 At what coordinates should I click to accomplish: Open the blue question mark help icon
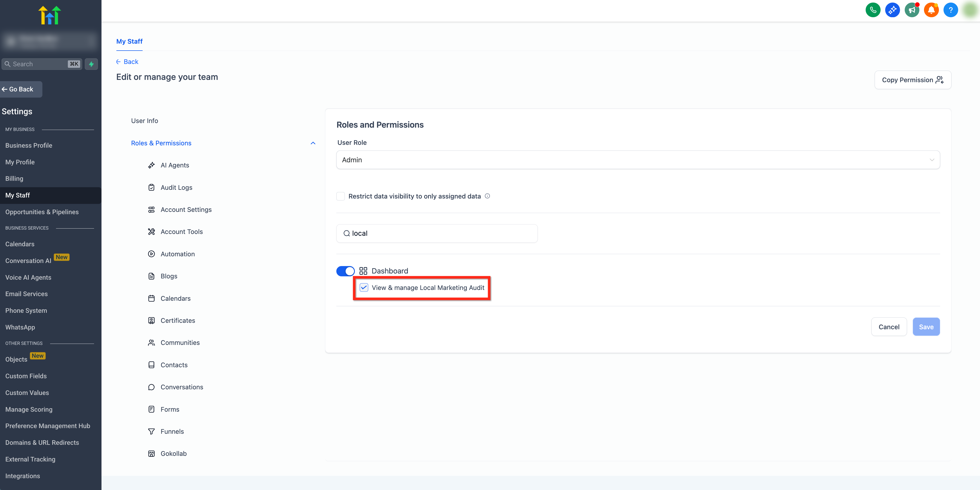click(x=950, y=10)
